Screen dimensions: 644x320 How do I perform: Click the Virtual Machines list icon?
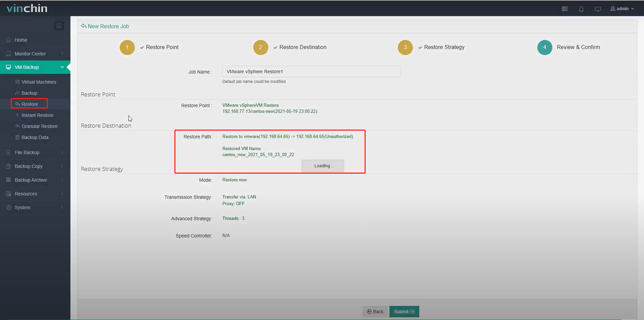17,82
